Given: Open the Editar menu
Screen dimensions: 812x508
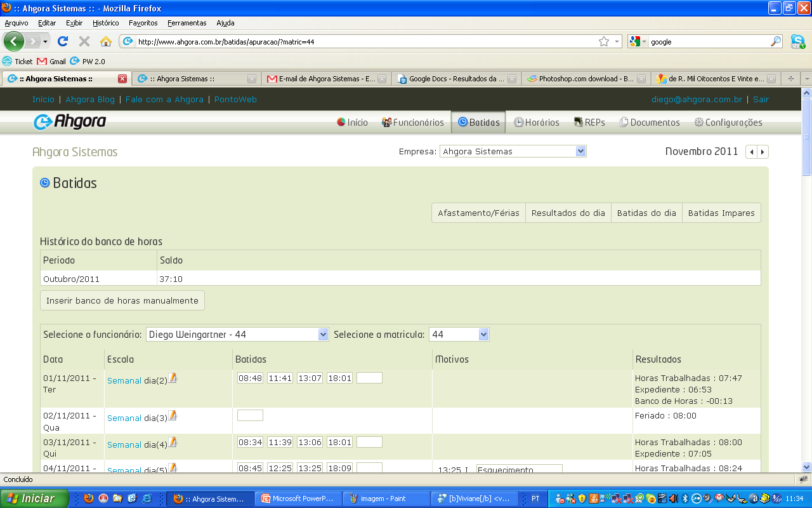Looking at the screenshot, I should click(47, 23).
